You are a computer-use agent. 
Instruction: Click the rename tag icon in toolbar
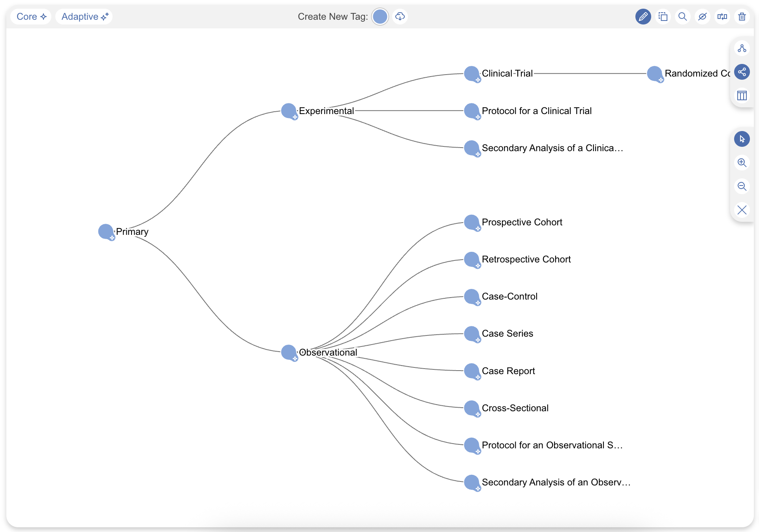[722, 17]
